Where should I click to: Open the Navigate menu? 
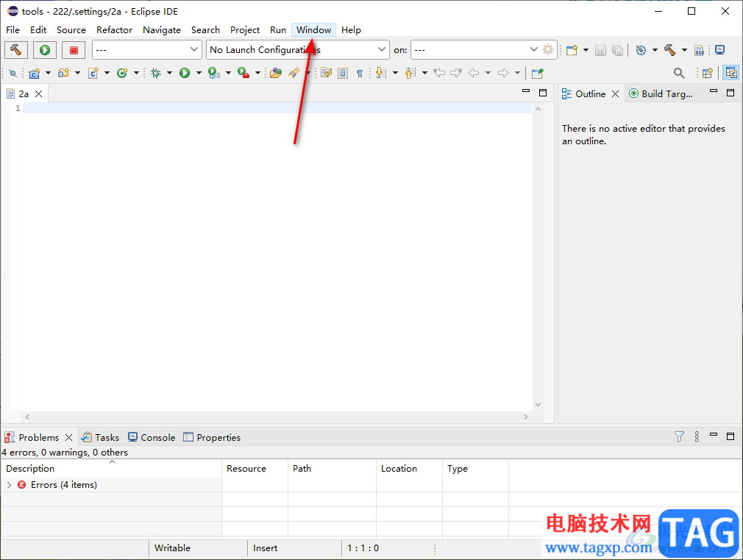click(x=162, y=30)
